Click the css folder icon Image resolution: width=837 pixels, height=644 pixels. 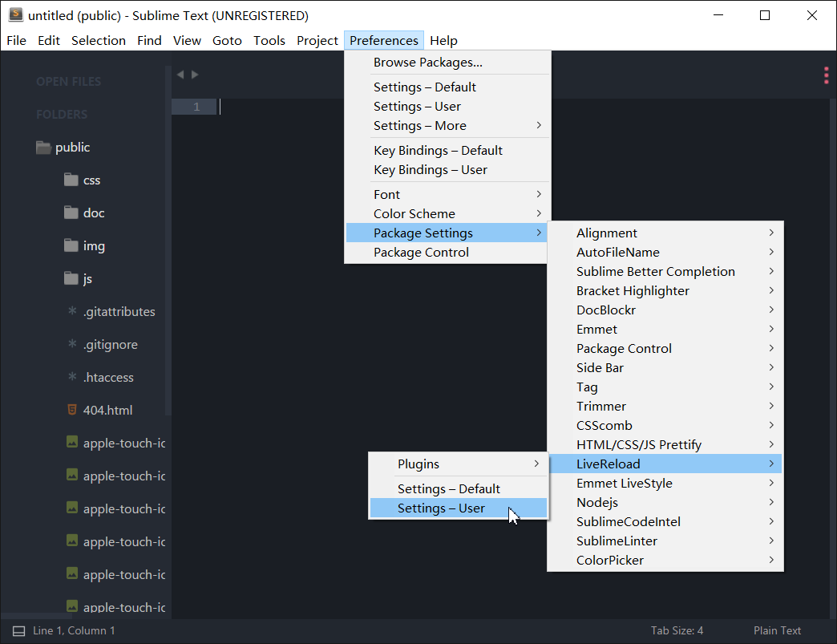point(71,180)
